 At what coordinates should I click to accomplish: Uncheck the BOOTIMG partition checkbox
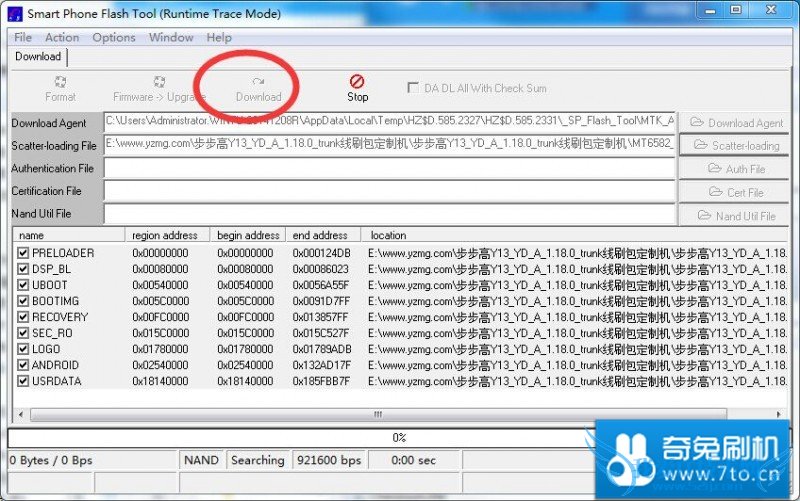[23, 301]
